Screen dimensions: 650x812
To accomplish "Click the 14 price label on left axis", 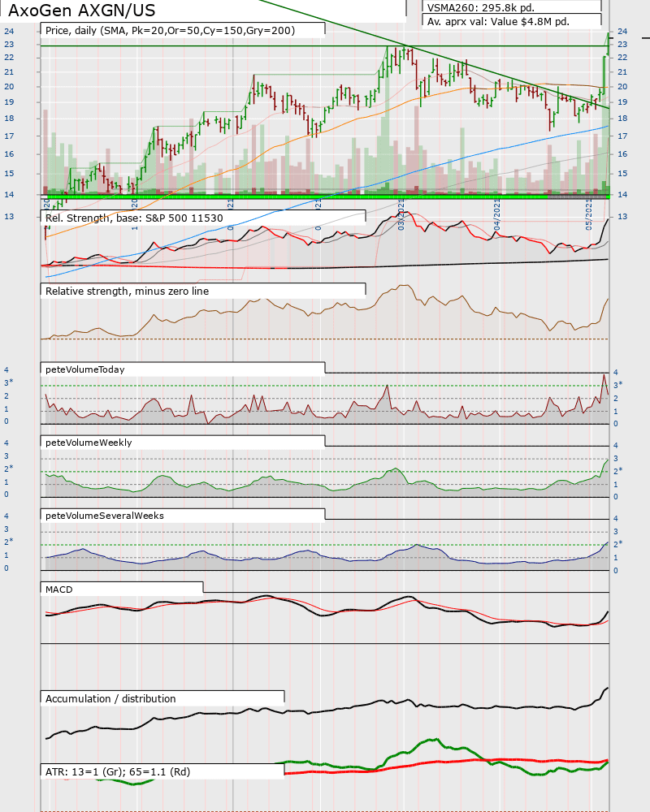I will pos(9,194).
